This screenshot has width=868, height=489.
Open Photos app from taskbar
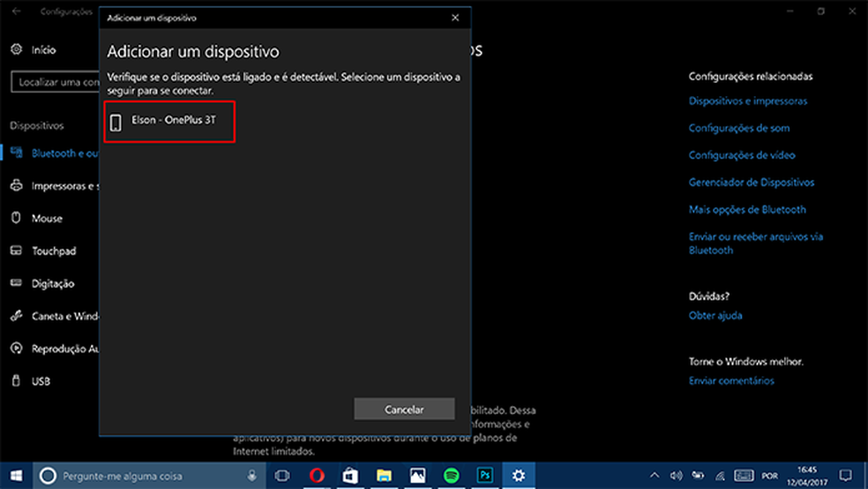coord(418,476)
